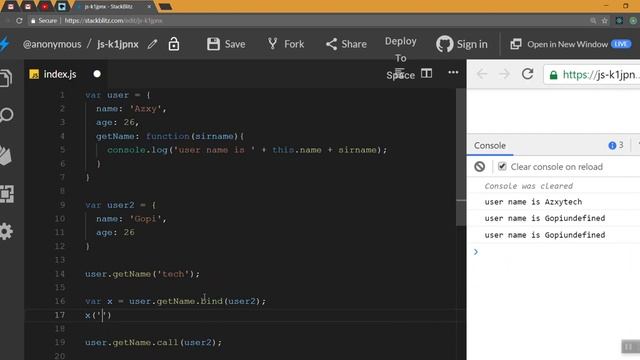
Task: Bookmark page with star icon
Action: (x=604, y=20)
